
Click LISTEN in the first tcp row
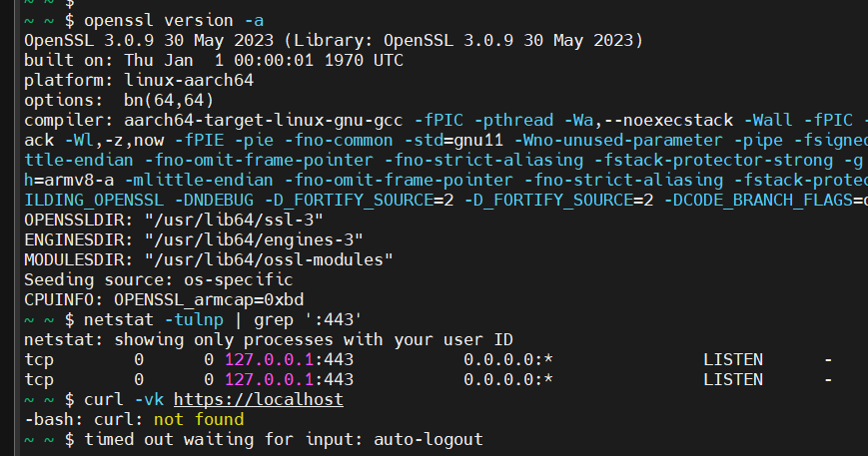pos(733,359)
